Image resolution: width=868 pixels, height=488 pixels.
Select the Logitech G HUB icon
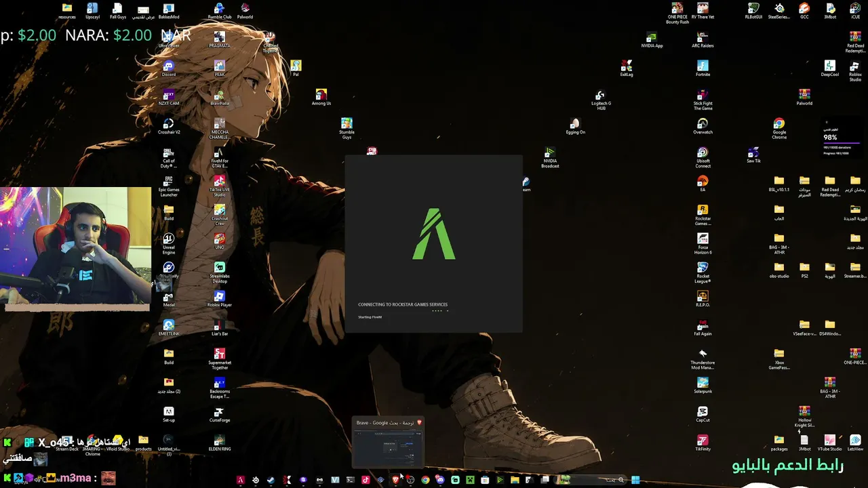[x=601, y=100]
